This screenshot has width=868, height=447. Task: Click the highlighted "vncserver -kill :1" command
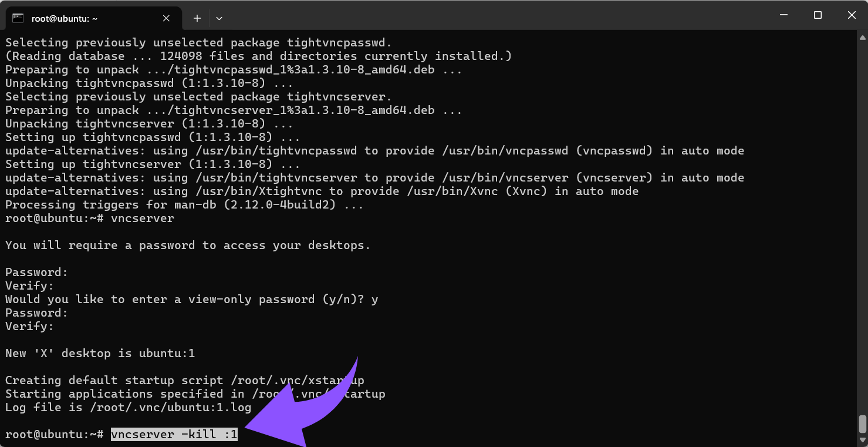pyautogui.click(x=174, y=435)
